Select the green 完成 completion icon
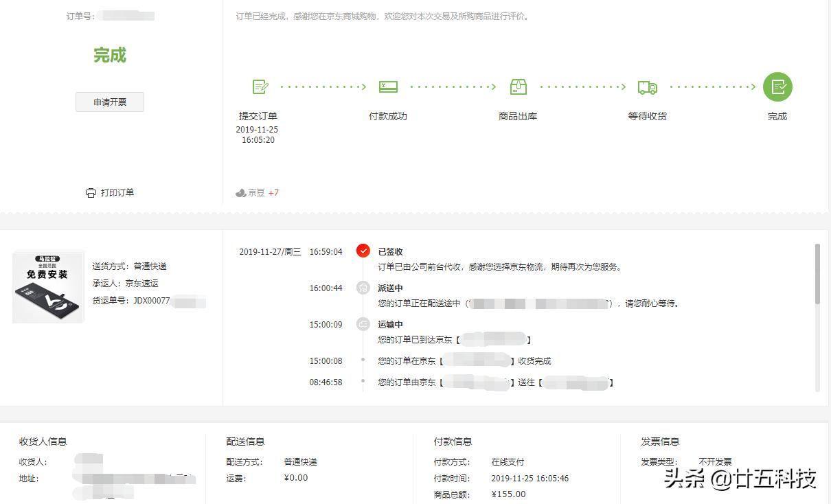Image resolution: width=831 pixels, height=504 pixels. coord(777,87)
